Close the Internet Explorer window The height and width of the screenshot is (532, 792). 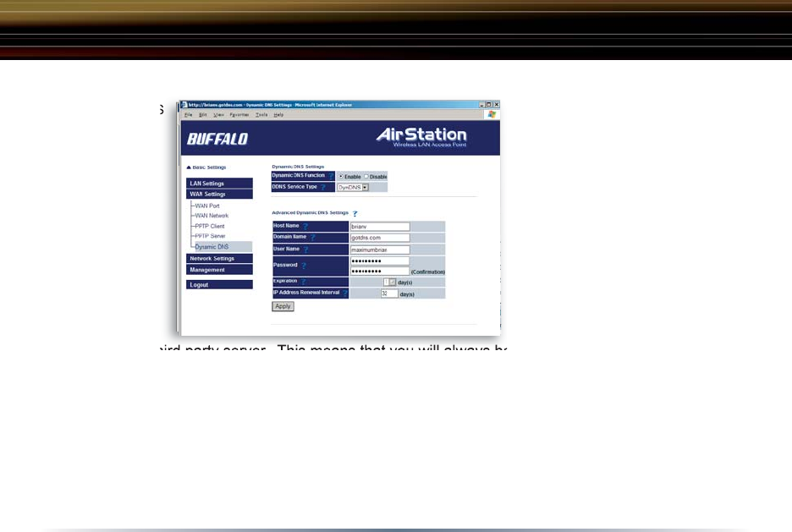point(497,105)
